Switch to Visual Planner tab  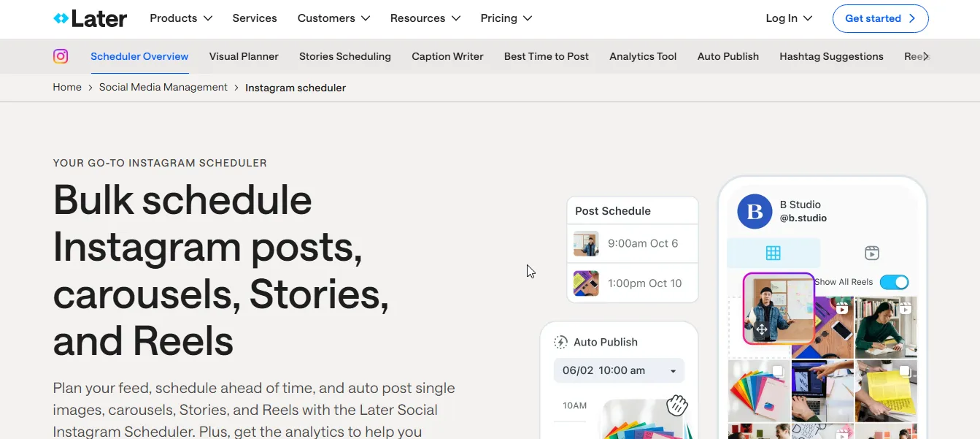coord(244,56)
